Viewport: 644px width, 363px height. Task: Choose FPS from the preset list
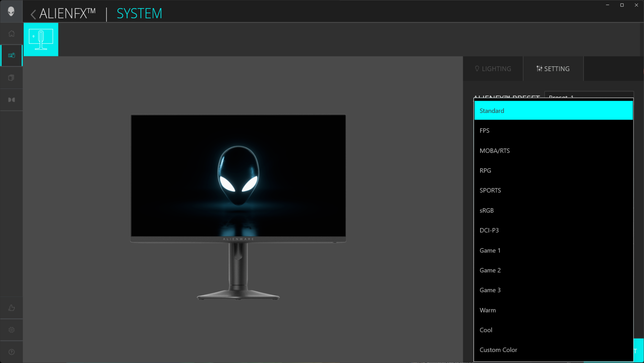[x=553, y=131]
